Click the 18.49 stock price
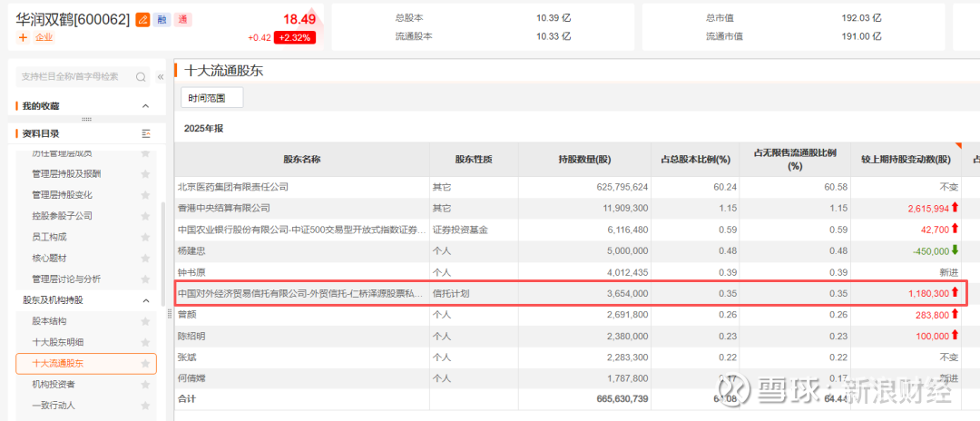980x421 pixels. 299,19
